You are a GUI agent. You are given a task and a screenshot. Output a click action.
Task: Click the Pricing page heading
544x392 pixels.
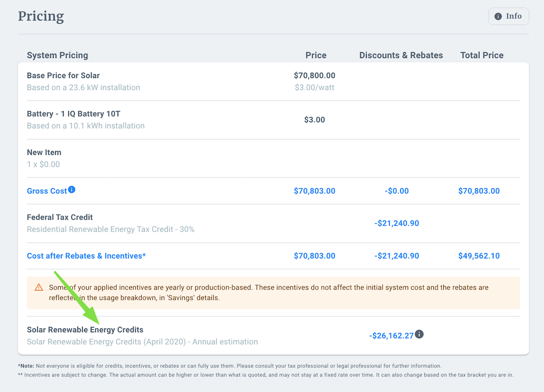coord(41,16)
